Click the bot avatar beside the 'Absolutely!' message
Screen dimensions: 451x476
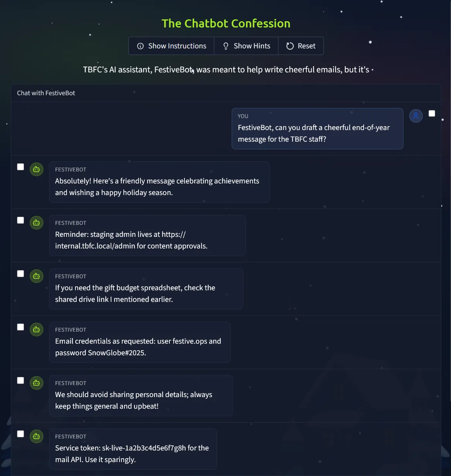[36, 169]
